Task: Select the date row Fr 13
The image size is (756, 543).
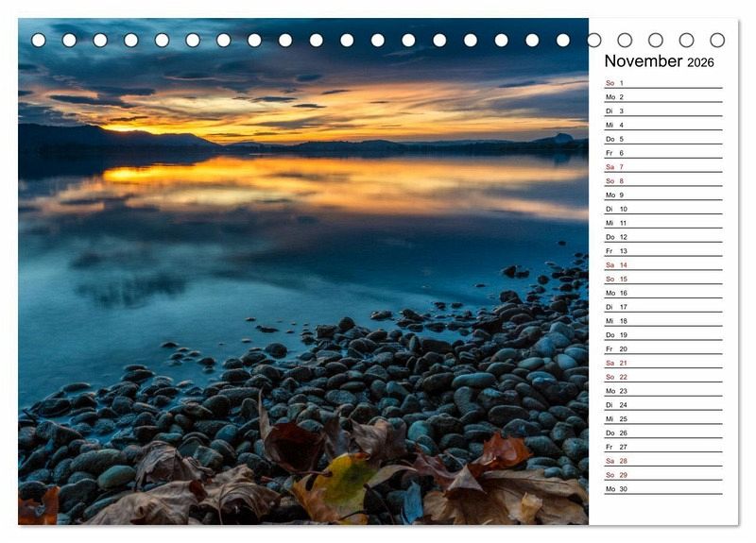Action: 663,250
